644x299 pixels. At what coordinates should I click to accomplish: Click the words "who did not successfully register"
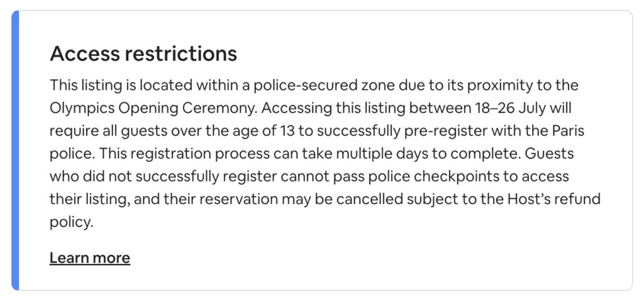coord(163,177)
